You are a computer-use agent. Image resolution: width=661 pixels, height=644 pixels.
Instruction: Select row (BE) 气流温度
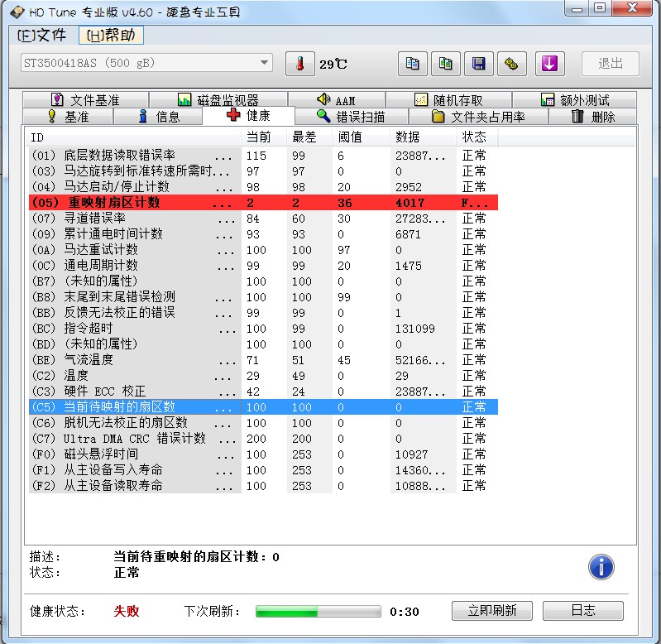[263, 360]
